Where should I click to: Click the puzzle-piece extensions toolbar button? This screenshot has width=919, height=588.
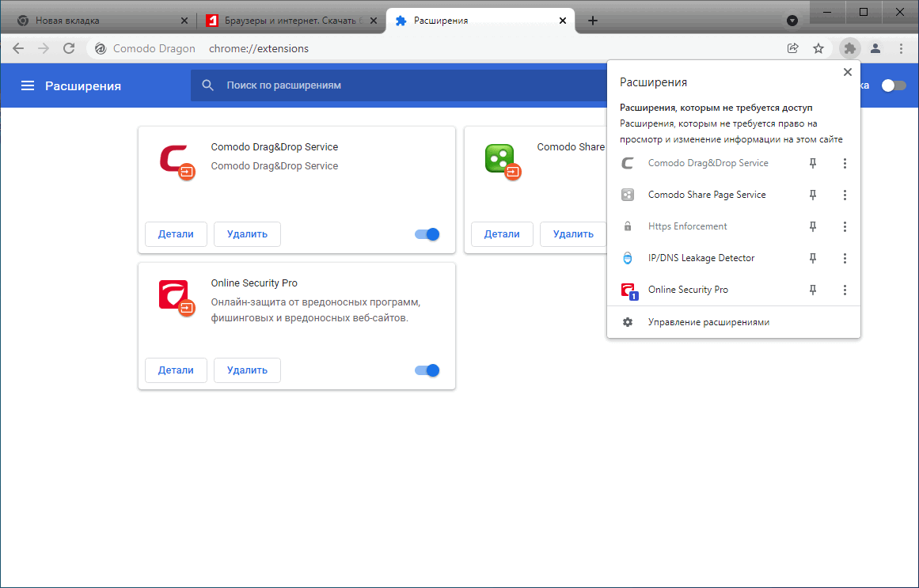(x=849, y=48)
